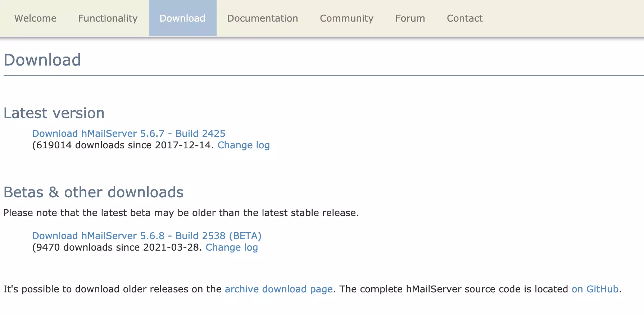Image resolution: width=644 pixels, height=314 pixels.
Task: Download hMailServer 5.6.7 Build 2425
Action: (x=128, y=134)
